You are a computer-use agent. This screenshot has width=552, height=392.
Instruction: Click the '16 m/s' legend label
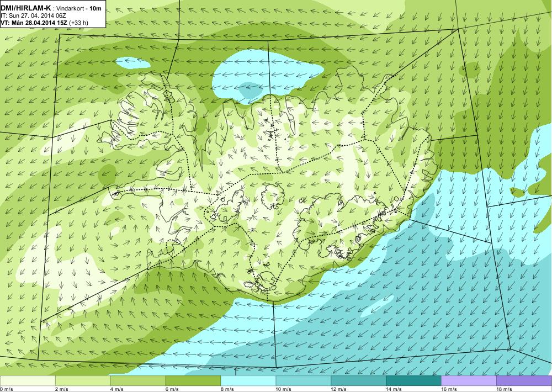(x=449, y=389)
